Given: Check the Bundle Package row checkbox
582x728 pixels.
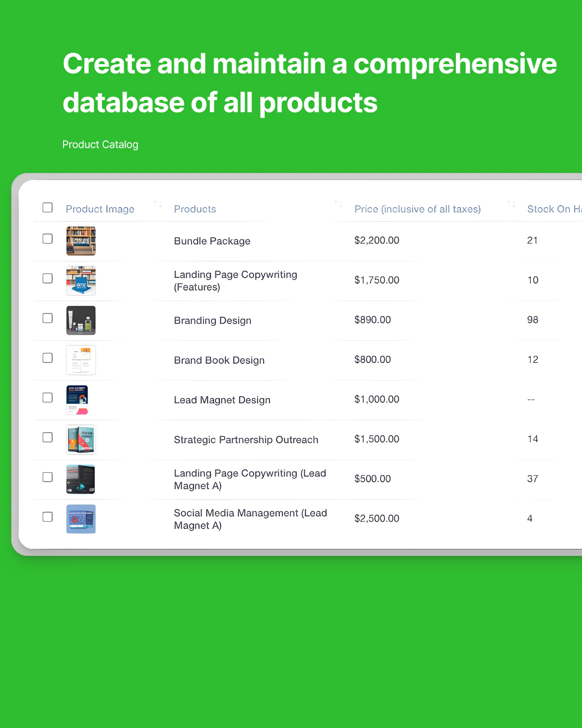Looking at the screenshot, I should pos(48,239).
